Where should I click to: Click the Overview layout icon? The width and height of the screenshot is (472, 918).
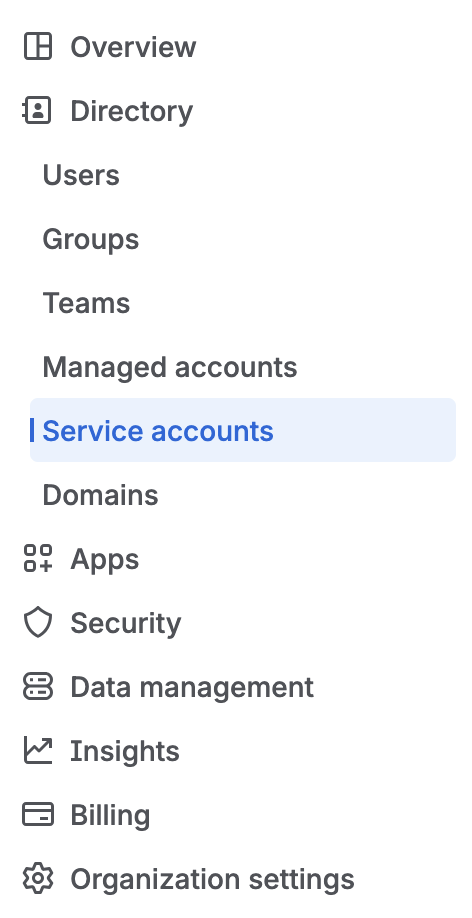pyautogui.click(x=38, y=47)
